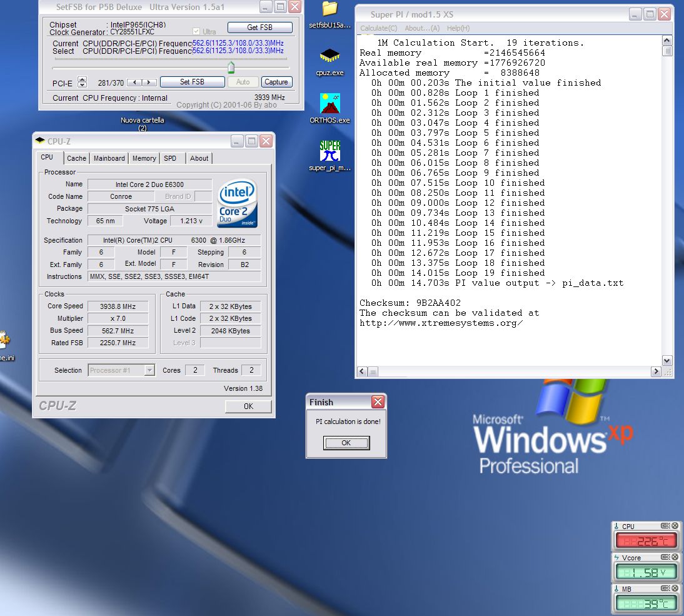
Task: Click the magnet dock icon on Vcore gadget
Action: point(665,557)
